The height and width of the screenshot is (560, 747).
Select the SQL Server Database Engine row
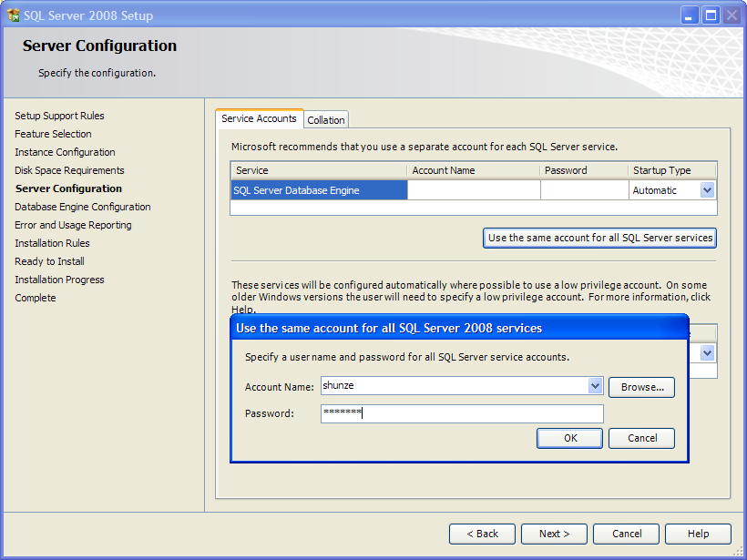(319, 190)
